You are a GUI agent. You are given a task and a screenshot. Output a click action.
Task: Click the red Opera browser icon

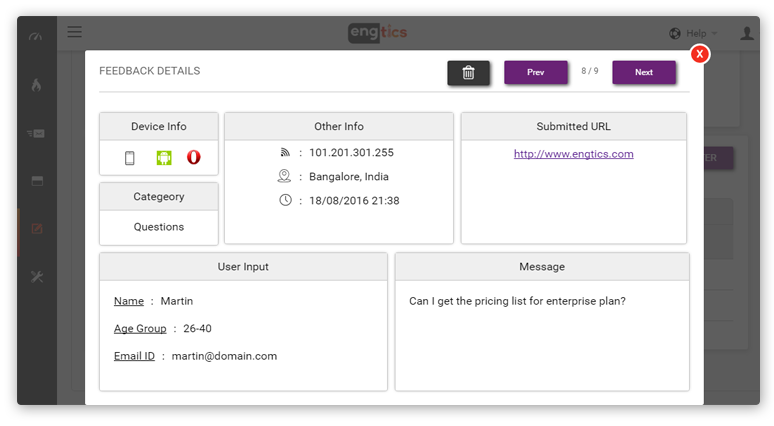pyautogui.click(x=194, y=157)
